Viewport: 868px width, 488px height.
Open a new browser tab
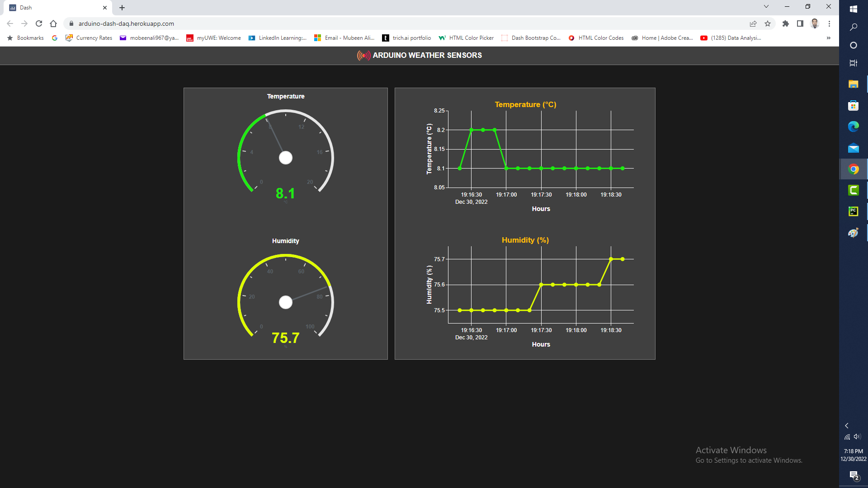[x=122, y=8]
